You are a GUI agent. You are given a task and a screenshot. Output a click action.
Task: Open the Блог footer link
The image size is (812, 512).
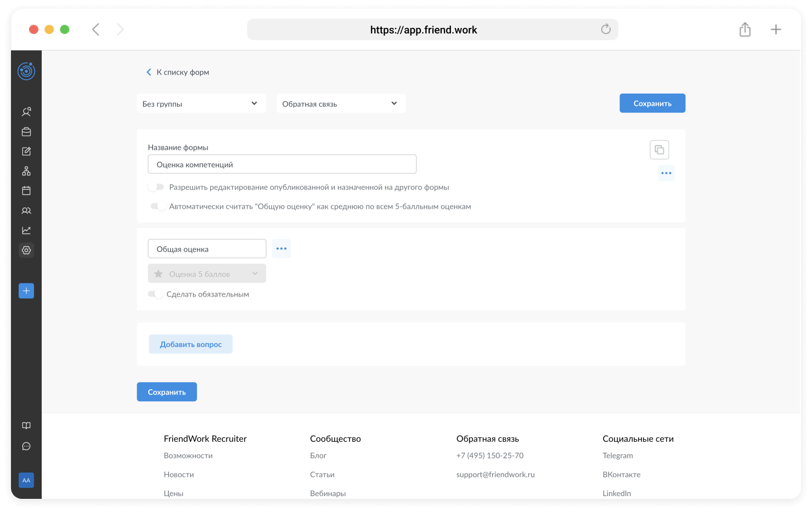coord(318,456)
